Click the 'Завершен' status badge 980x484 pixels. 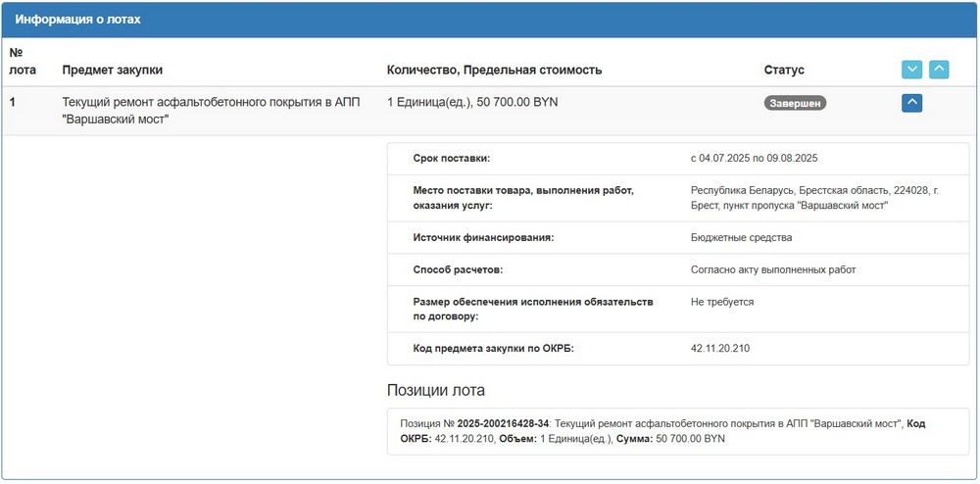click(x=795, y=102)
